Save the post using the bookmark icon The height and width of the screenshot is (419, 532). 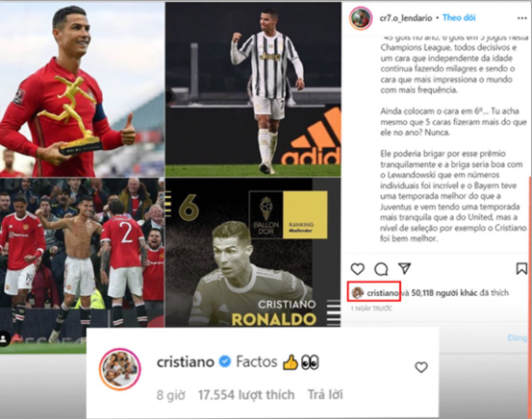click(521, 268)
